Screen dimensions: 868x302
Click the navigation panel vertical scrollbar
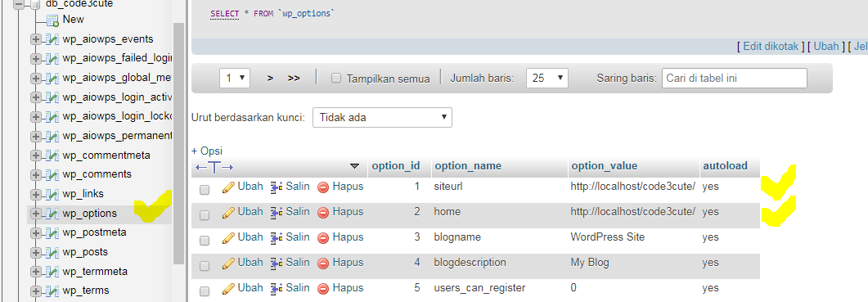point(179,144)
